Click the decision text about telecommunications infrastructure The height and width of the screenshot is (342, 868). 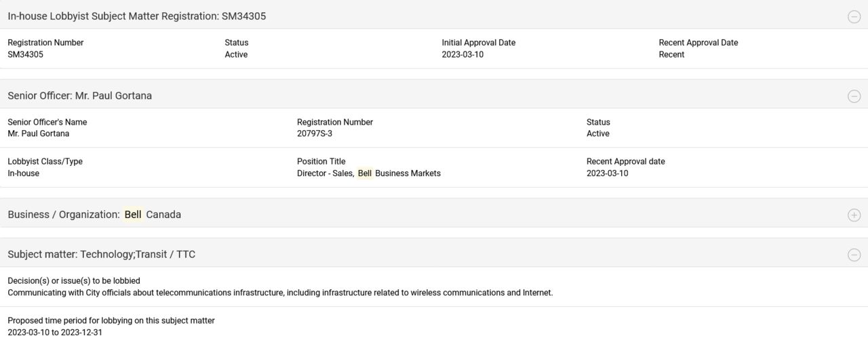(280, 293)
